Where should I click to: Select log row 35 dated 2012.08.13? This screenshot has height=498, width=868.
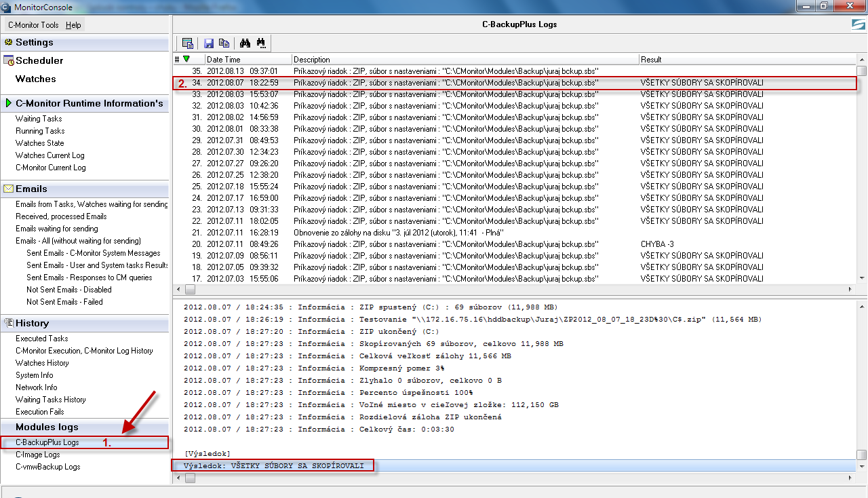[x=515, y=71]
